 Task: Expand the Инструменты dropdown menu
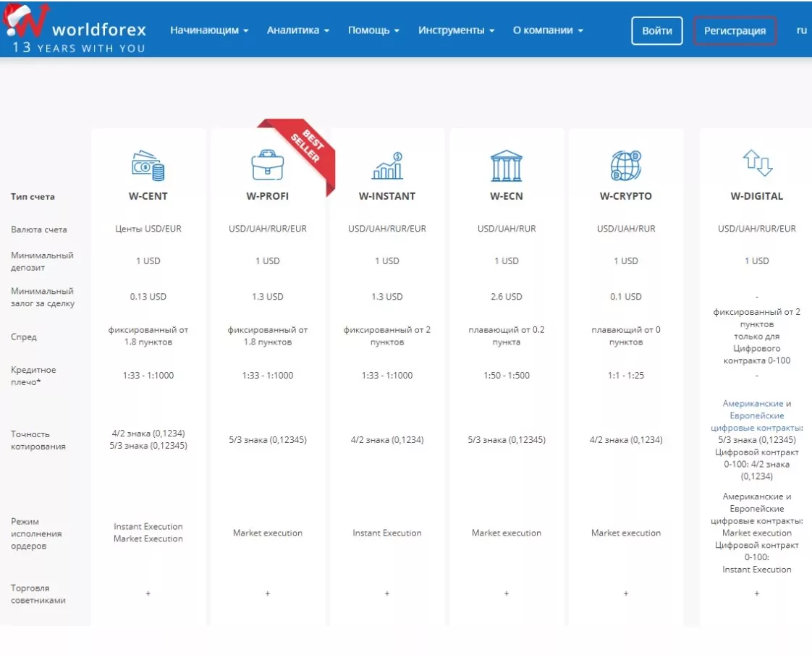click(456, 30)
